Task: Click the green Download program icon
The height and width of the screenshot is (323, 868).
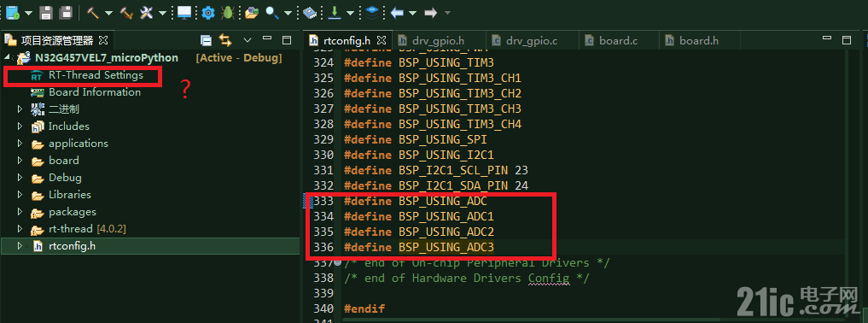Action: pyautogui.click(x=335, y=12)
